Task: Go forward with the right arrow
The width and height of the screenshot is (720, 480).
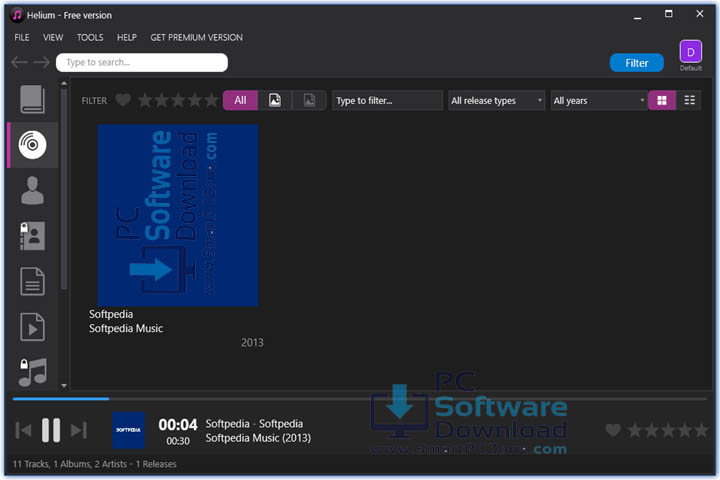Action: (x=41, y=62)
